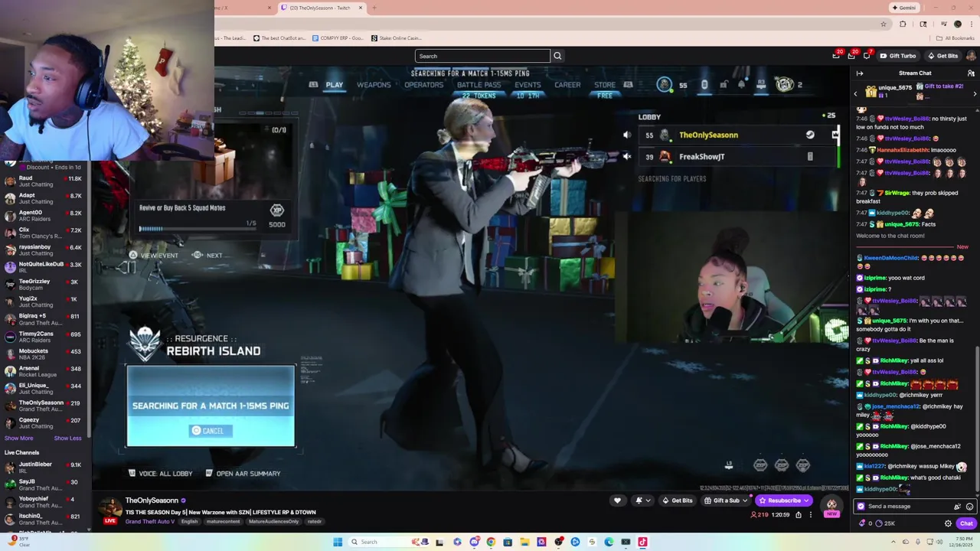Select the PLAY tab in game menu
Screen dimensions: 980x551
pyautogui.click(x=335, y=85)
